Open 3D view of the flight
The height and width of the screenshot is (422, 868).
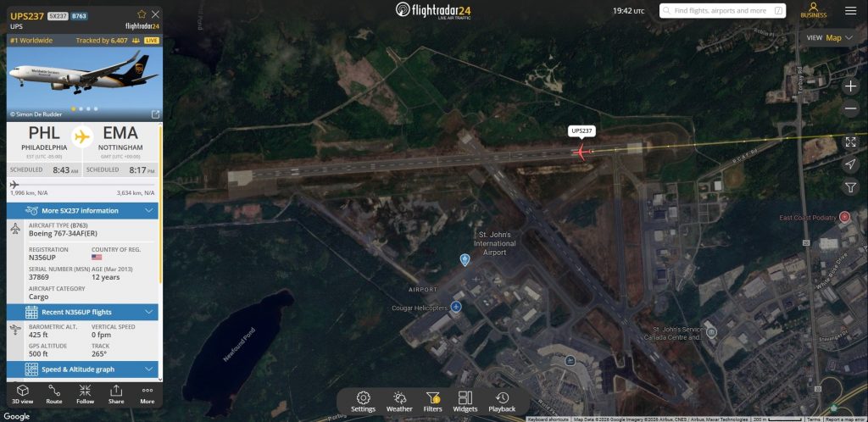tap(23, 394)
